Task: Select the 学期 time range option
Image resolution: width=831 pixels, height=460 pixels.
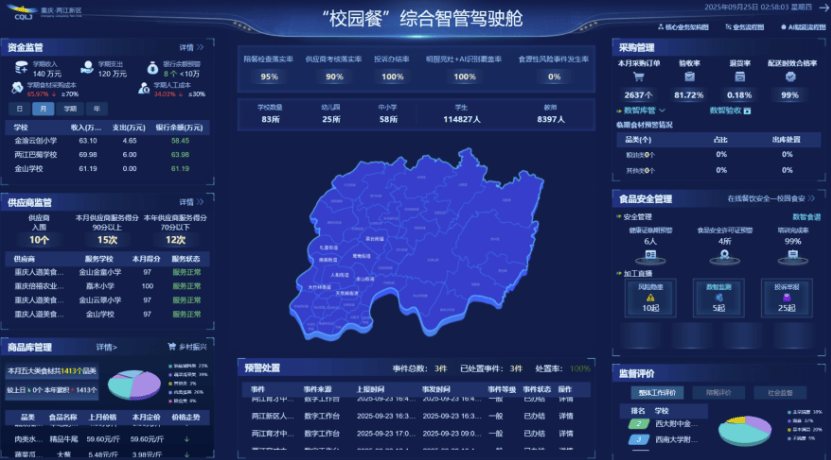Action: [70, 108]
